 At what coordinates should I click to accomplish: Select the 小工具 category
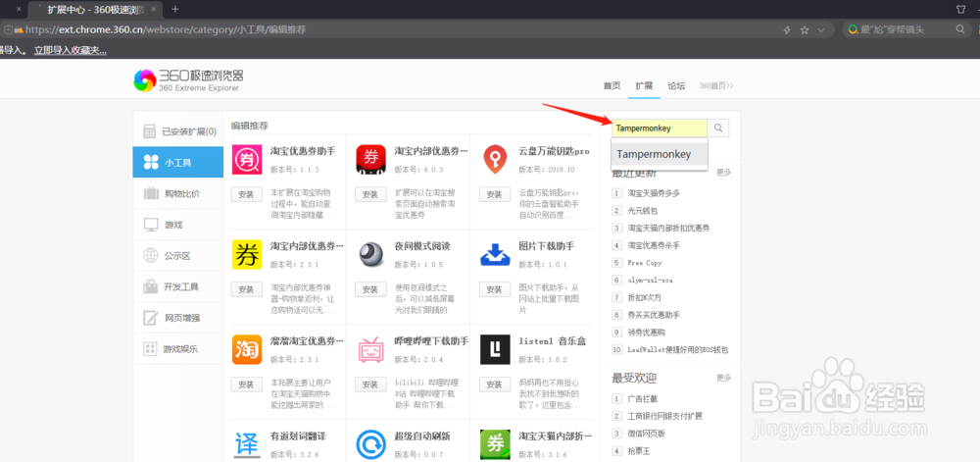(x=178, y=163)
